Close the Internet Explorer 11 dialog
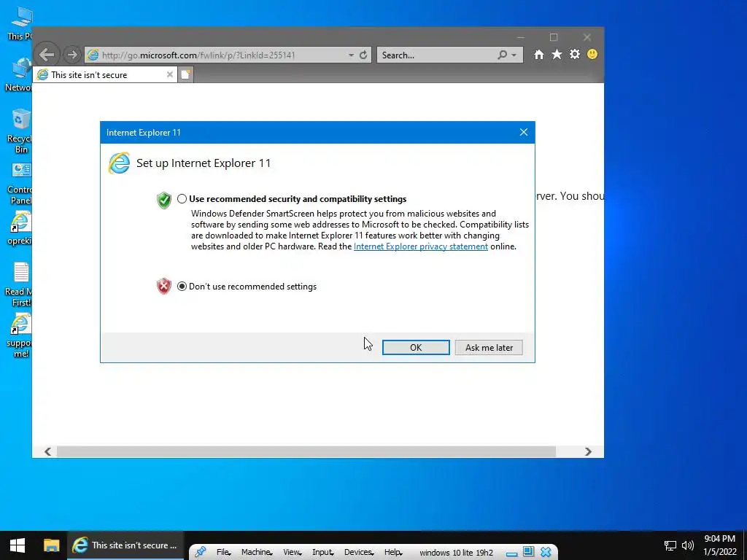This screenshot has width=747, height=560. pyautogui.click(x=524, y=133)
